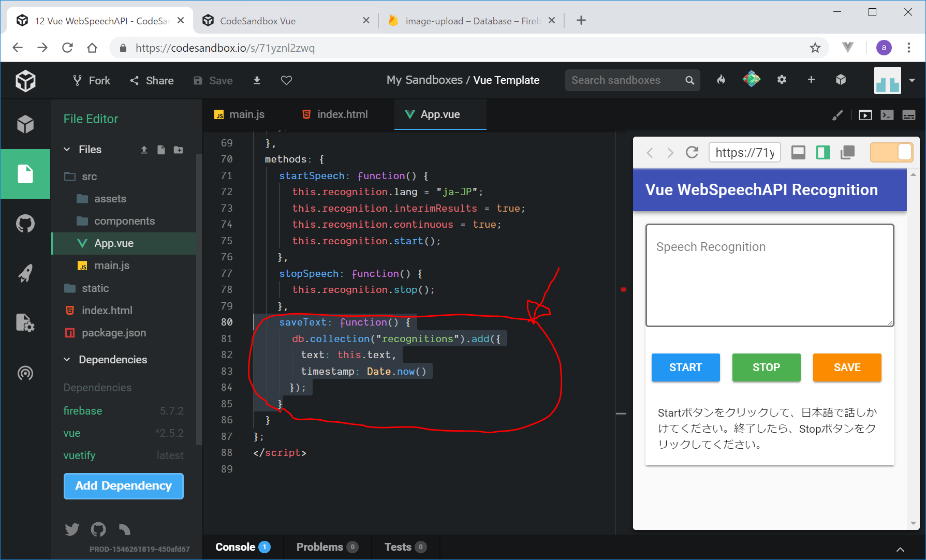
Task: Open the Explore flame icon
Action: pos(721,80)
